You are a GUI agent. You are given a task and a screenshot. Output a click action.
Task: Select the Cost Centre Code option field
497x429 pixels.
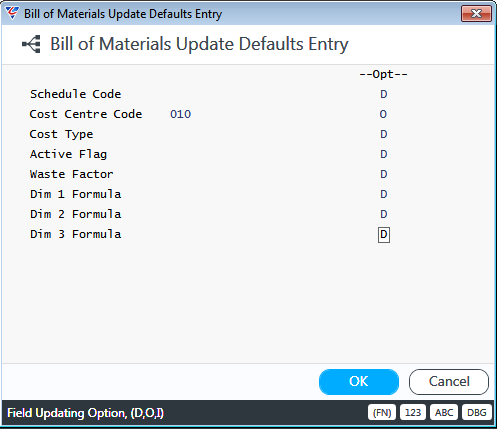[x=383, y=114]
